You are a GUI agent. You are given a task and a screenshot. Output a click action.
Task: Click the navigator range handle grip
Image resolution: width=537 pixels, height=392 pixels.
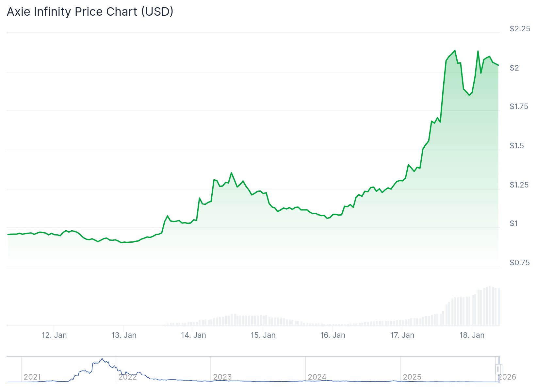(x=498, y=369)
